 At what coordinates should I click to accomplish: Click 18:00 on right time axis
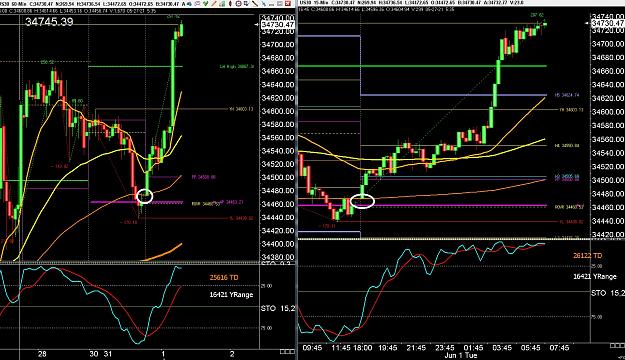point(362,348)
